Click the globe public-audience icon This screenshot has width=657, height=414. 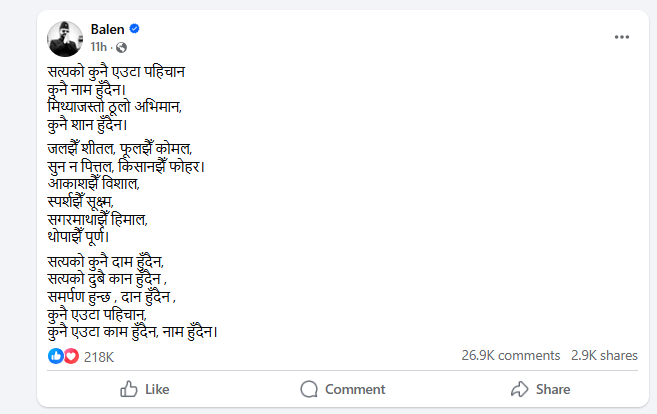pos(121,47)
